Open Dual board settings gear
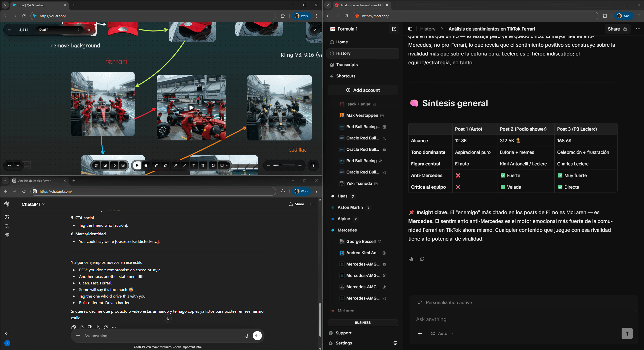The height and width of the screenshot is (350, 644). pyautogui.click(x=89, y=30)
